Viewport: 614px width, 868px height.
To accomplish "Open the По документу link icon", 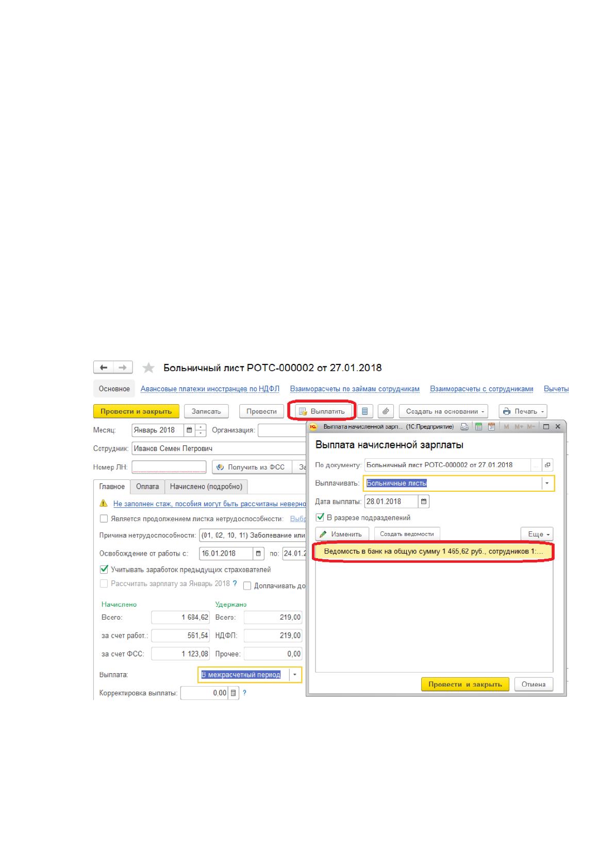I will (x=547, y=465).
